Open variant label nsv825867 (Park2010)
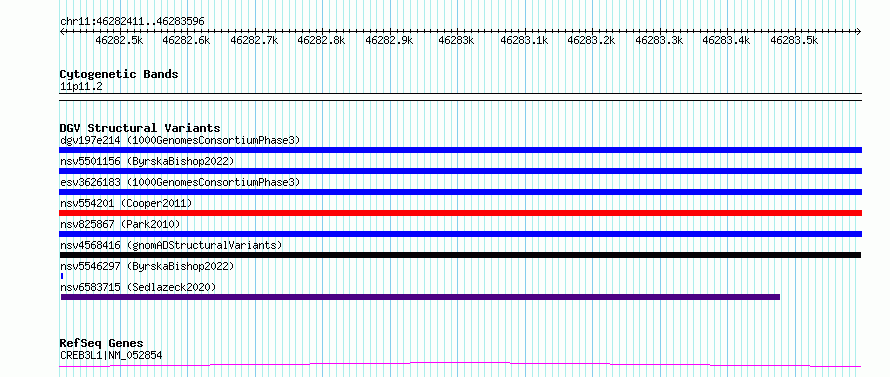The width and height of the screenshot is (890, 377). pyautogui.click(x=120, y=224)
